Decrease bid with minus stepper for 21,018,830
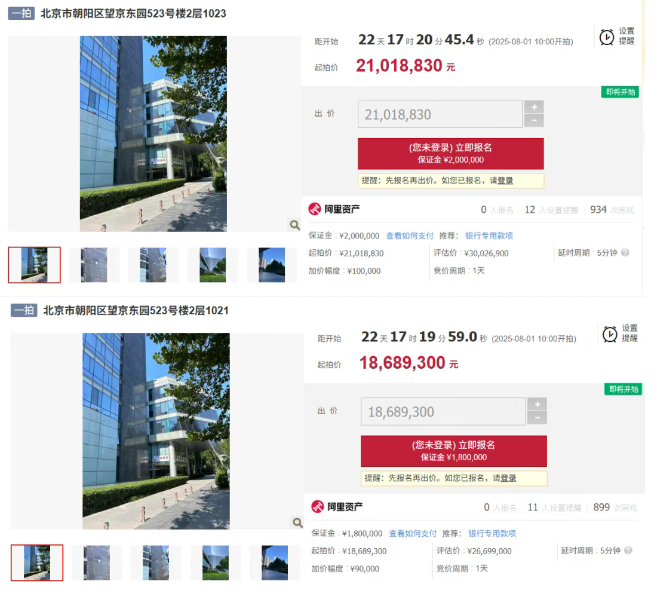 point(534,121)
